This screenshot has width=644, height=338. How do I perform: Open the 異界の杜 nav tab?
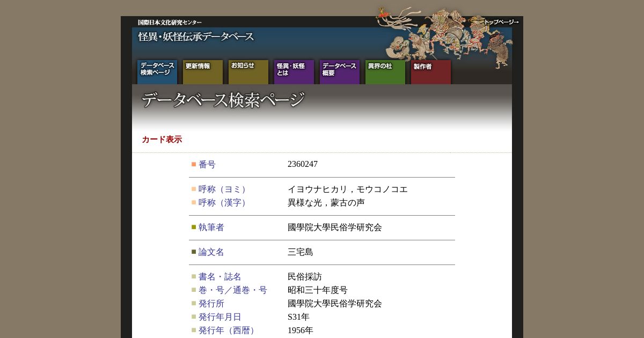point(385,72)
